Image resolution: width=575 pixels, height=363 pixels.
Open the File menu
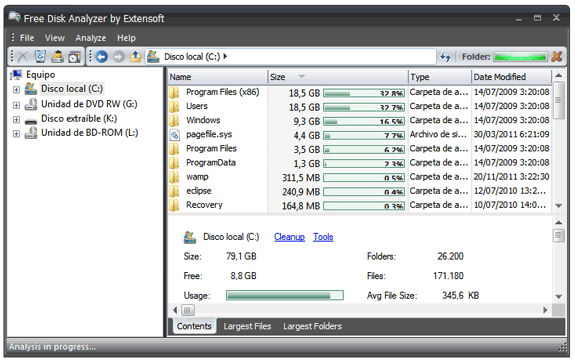[27, 38]
